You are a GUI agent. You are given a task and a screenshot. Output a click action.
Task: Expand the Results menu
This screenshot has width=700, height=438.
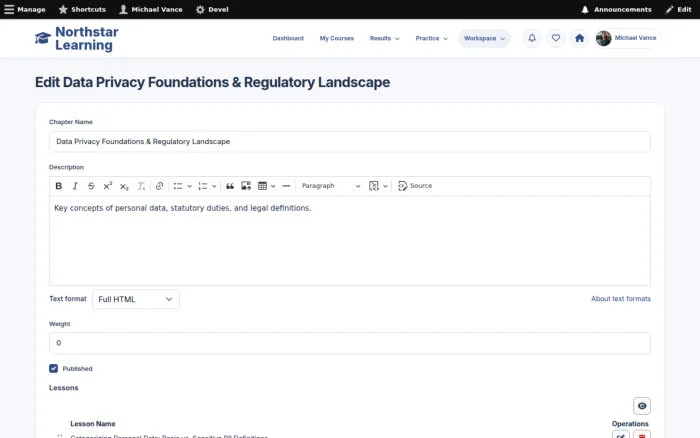coord(384,38)
